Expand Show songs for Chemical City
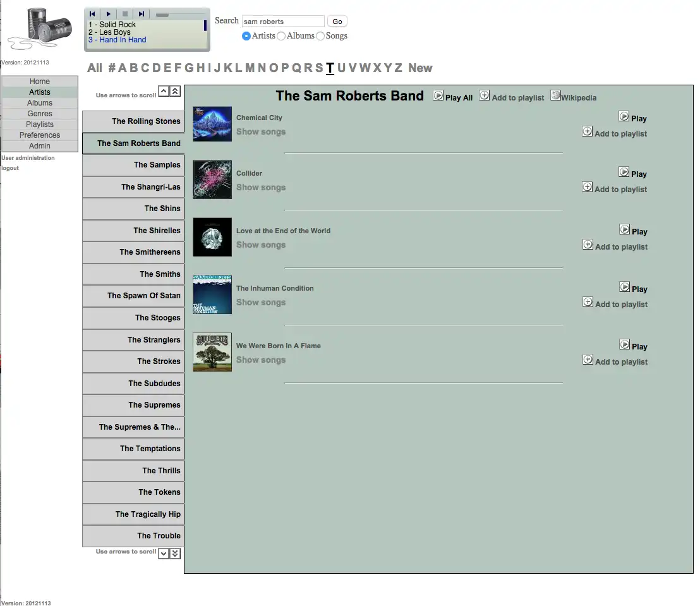 261,131
